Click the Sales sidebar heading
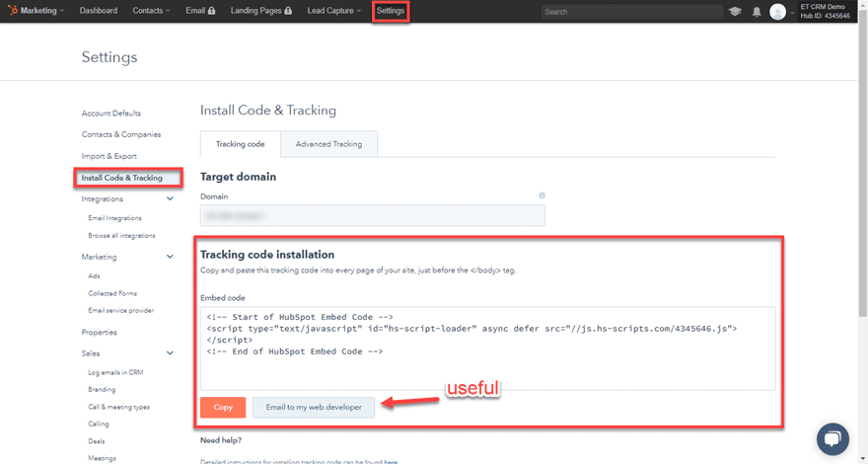Viewport: 868px width, 464px height. (91, 353)
